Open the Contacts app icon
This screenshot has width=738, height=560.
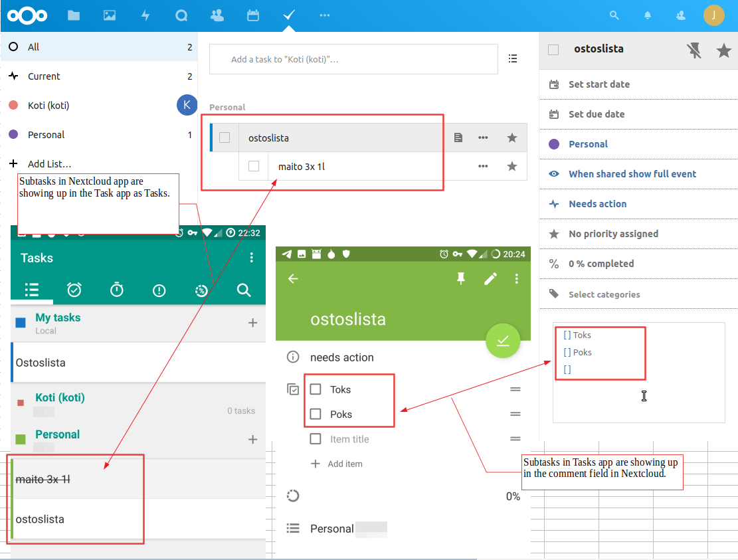click(x=217, y=15)
